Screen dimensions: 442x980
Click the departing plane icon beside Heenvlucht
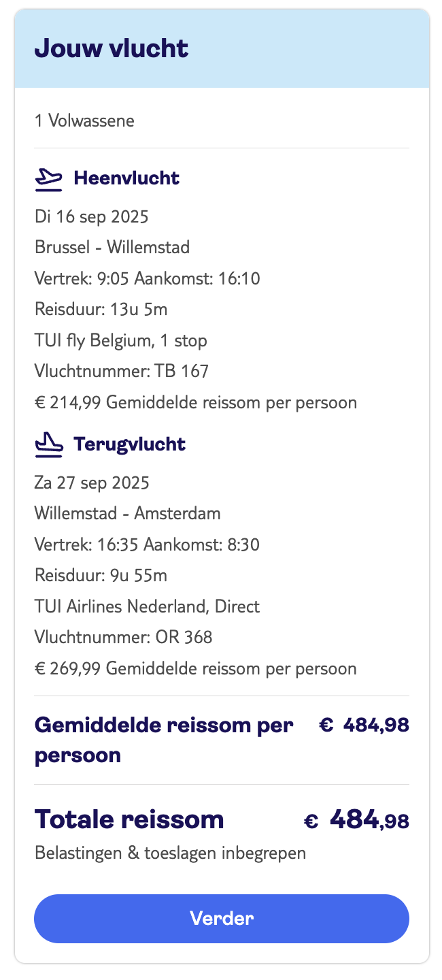[48, 178]
